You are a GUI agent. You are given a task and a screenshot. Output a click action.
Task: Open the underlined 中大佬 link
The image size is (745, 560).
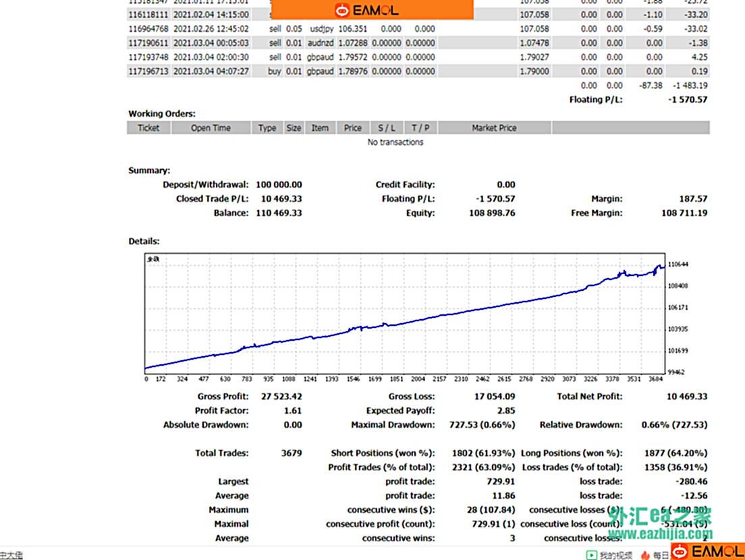11,555
